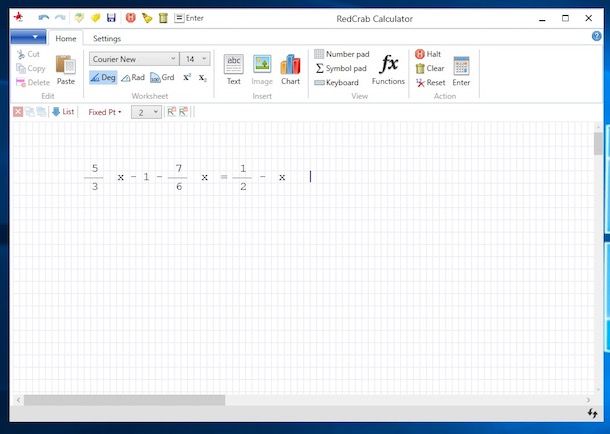Click the superscript x² icon
Screen dimensions: 610x434
coord(187,77)
